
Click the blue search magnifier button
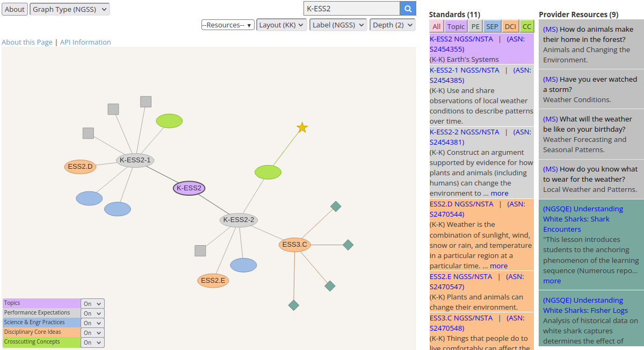pos(408,8)
